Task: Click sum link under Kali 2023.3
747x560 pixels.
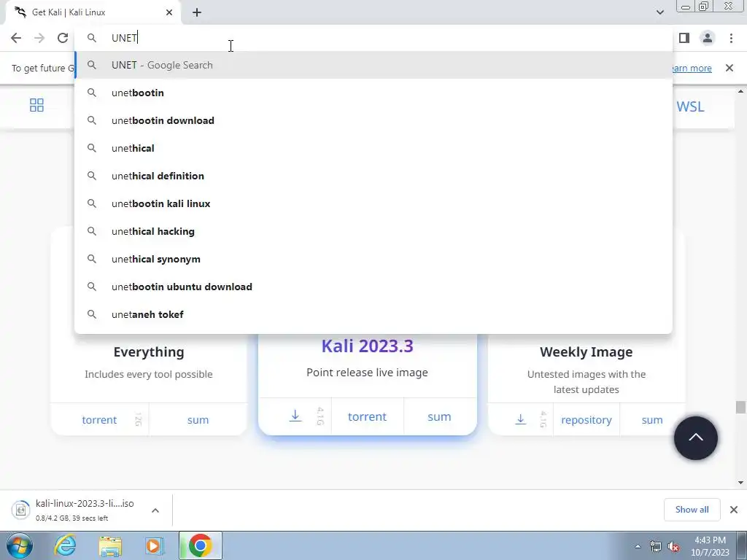Action: [438, 416]
